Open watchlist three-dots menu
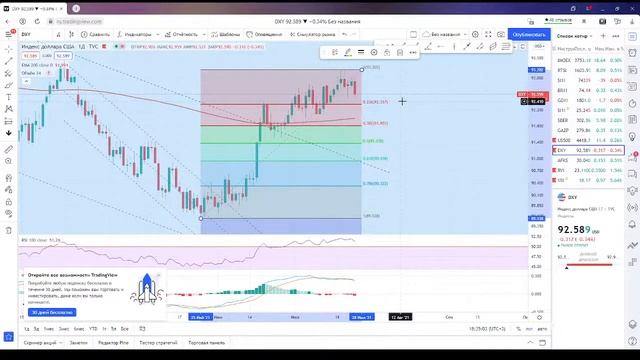Image resolution: width=640 pixels, height=360 pixels. click(616, 36)
